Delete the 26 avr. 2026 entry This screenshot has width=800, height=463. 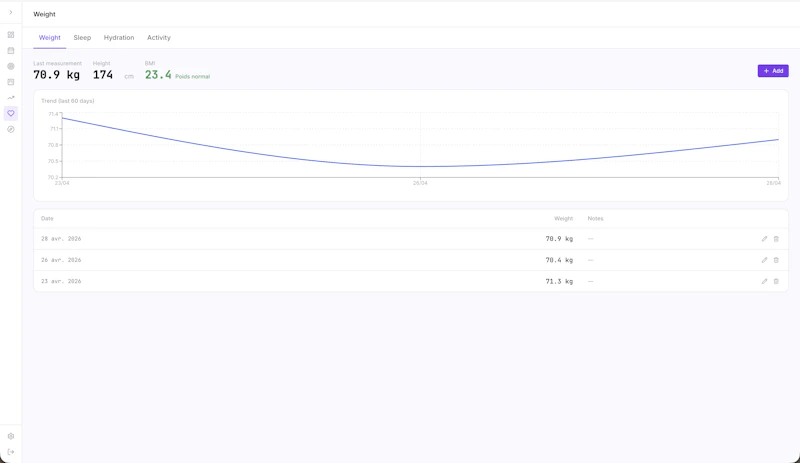tap(776, 260)
